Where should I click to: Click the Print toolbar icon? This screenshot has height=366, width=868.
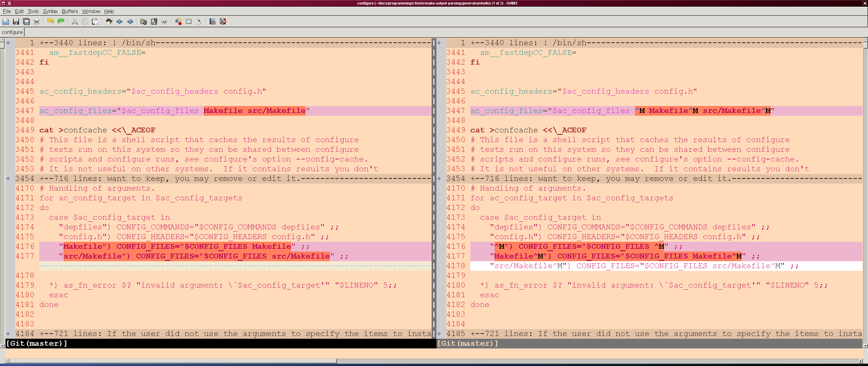point(37,22)
